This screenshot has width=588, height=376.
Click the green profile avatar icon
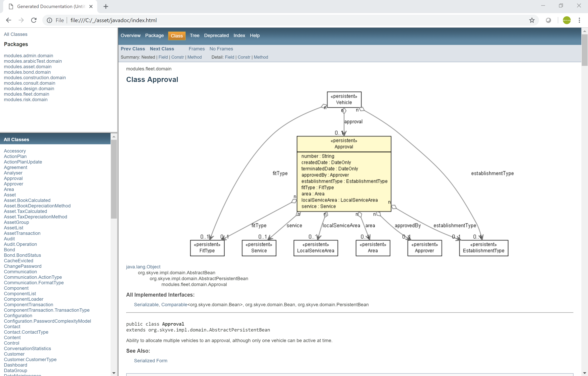[567, 20]
